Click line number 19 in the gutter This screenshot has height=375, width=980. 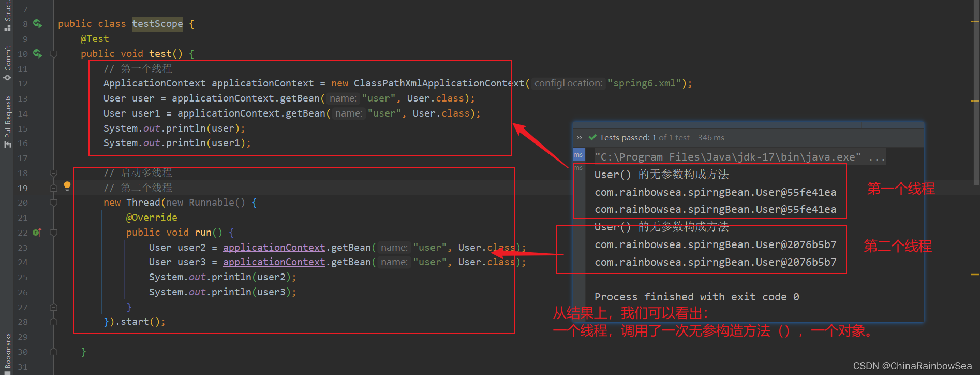click(23, 188)
